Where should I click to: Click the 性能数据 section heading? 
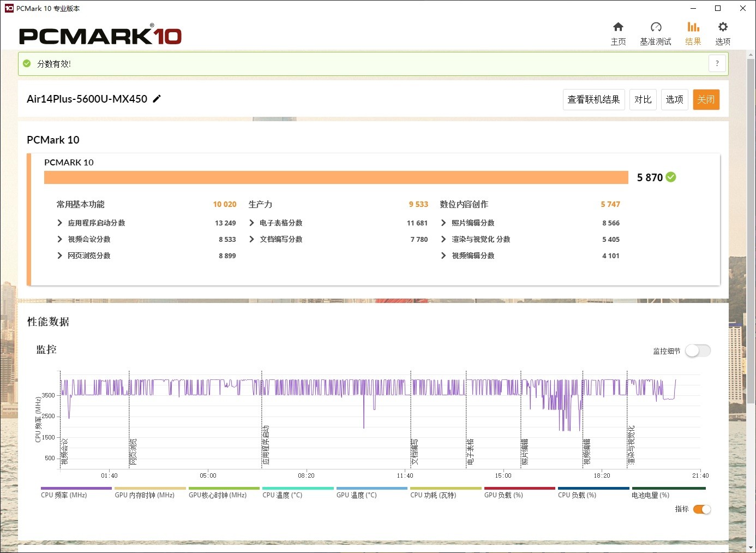tap(48, 322)
